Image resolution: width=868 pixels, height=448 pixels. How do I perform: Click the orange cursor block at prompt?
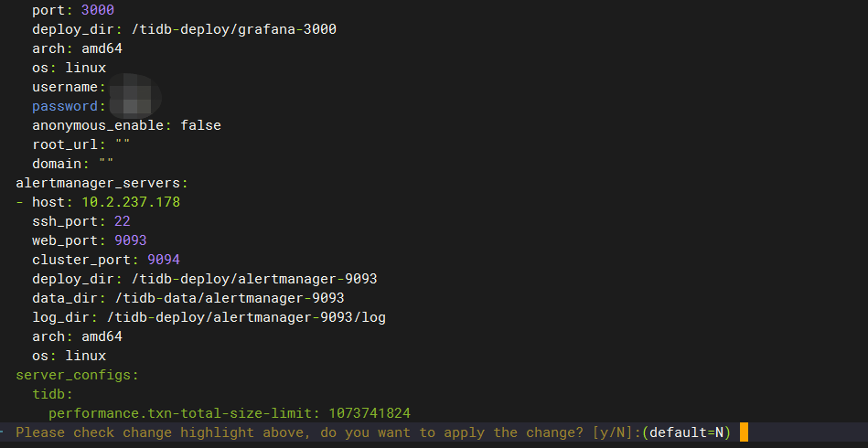(x=744, y=432)
